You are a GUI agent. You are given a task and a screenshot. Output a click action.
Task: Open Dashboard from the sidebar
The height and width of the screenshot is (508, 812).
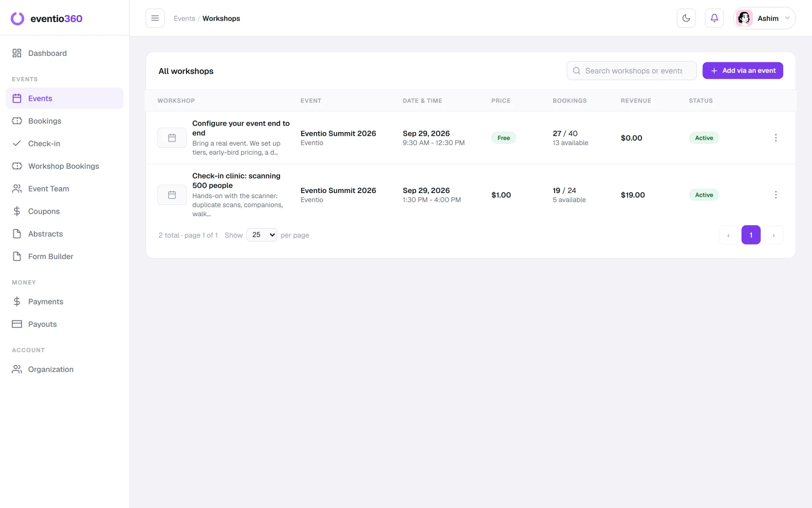pos(65,53)
